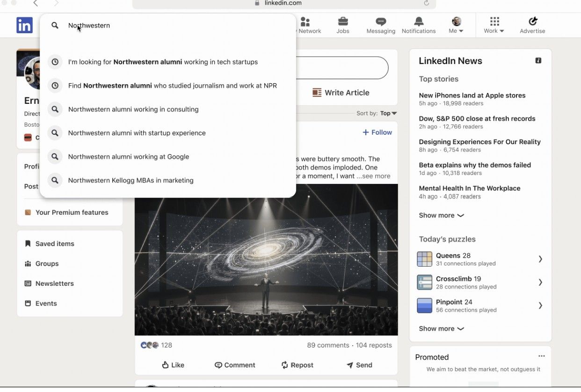Open Messaging from the top navigation

click(381, 22)
